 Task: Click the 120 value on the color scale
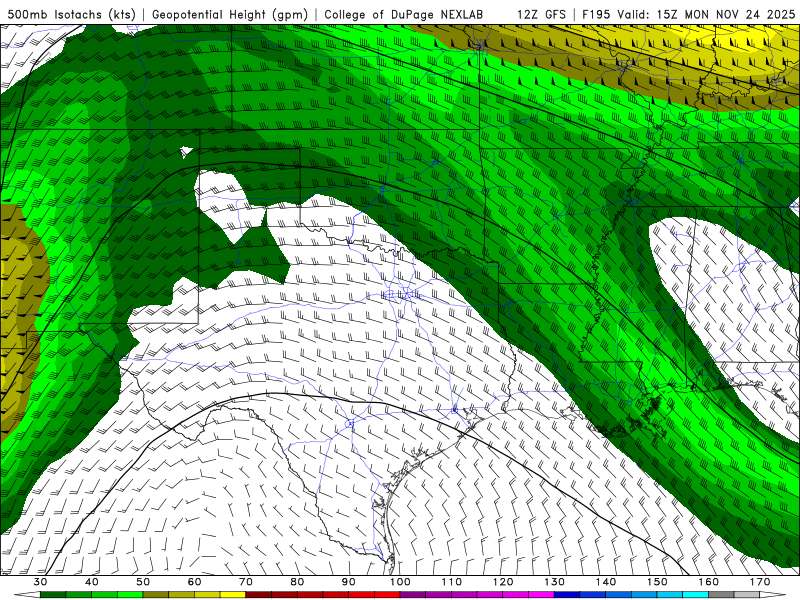tap(503, 582)
